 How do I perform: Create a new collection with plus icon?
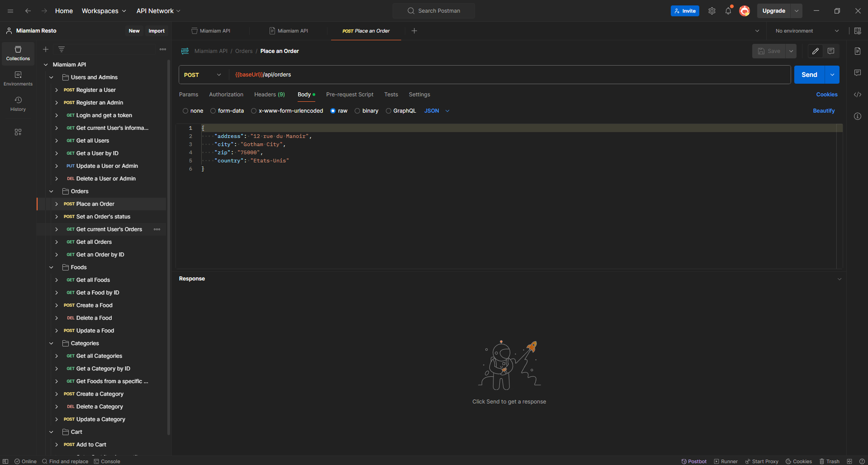click(46, 49)
